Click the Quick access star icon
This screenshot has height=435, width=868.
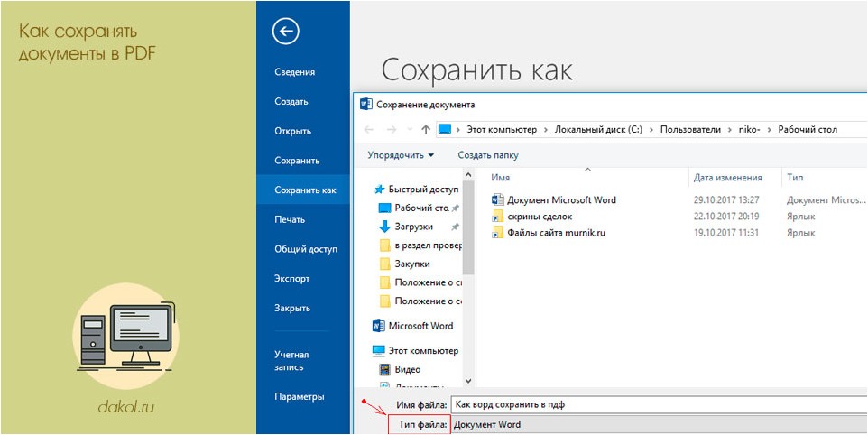379,190
